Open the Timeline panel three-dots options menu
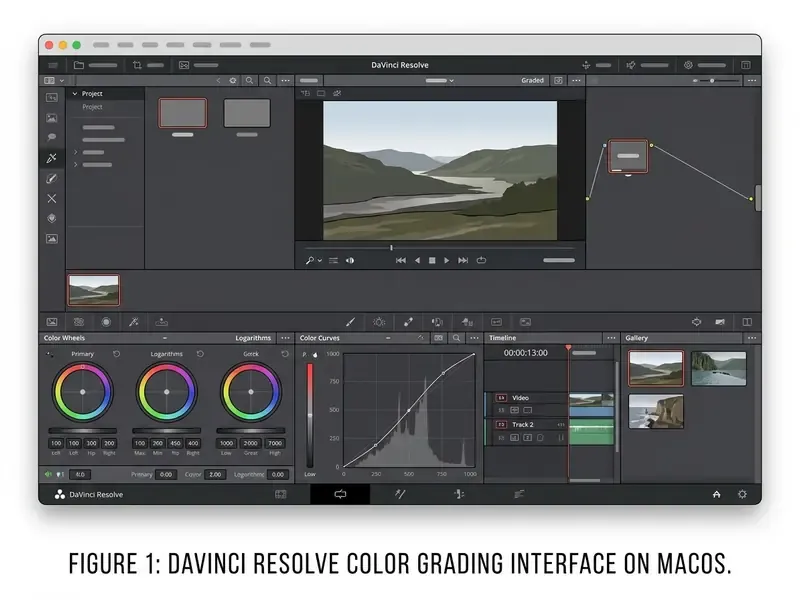 [611, 338]
